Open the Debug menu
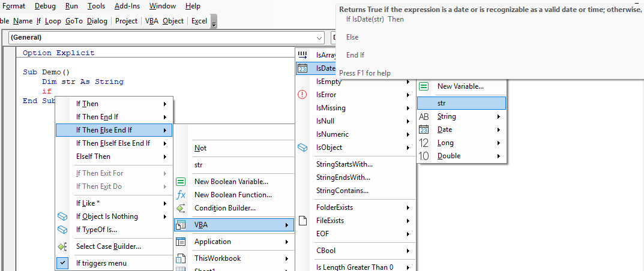 [45, 6]
